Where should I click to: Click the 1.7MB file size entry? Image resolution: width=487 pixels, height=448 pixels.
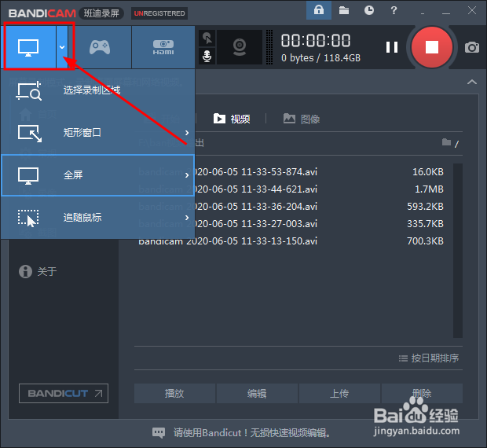tap(429, 189)
